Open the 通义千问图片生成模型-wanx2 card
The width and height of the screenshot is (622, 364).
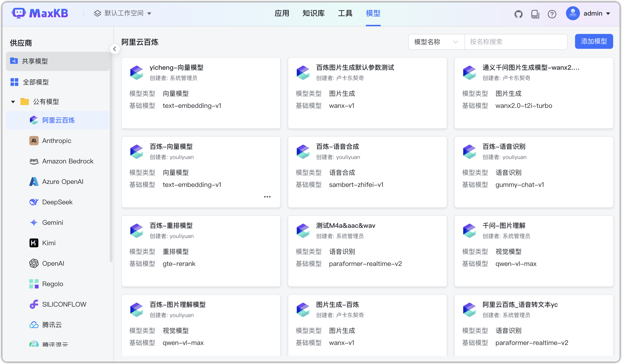tap(534, 93)
